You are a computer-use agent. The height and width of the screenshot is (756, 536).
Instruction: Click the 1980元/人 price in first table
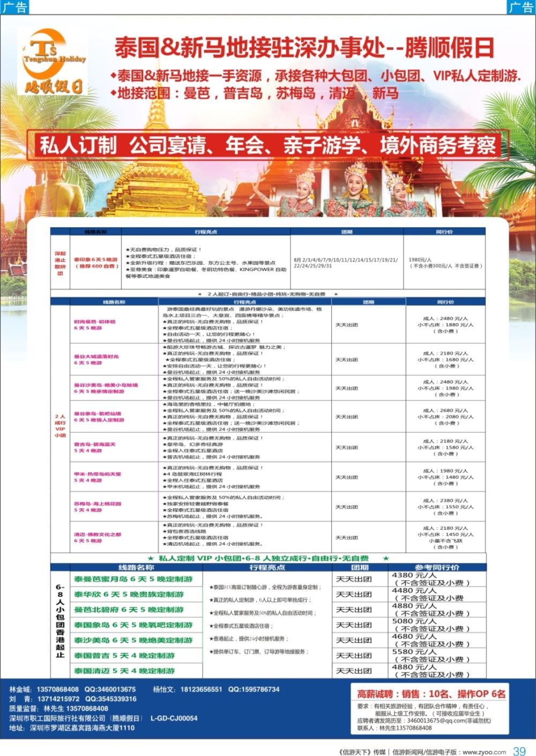pos(420,260)
